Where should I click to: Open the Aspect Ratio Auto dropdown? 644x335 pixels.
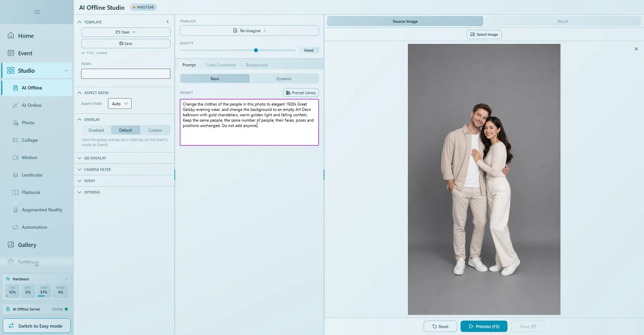[x=120, y=104]
